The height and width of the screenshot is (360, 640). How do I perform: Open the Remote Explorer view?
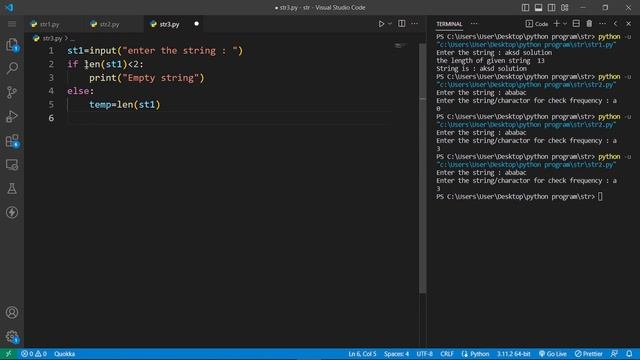12,164
